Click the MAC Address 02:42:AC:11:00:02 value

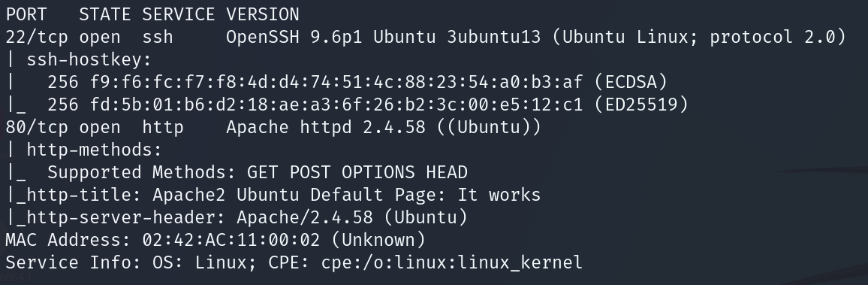pos(231,240)
